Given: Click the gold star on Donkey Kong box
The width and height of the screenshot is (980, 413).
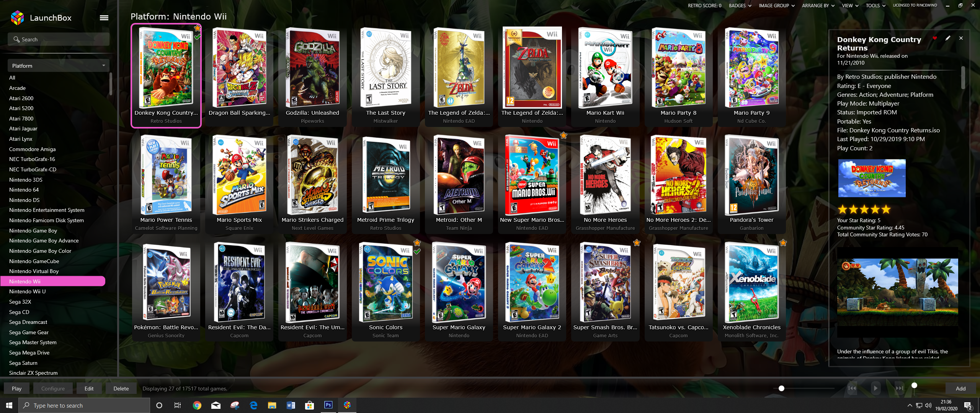Looking at the screenshot, I should point(198,28).
